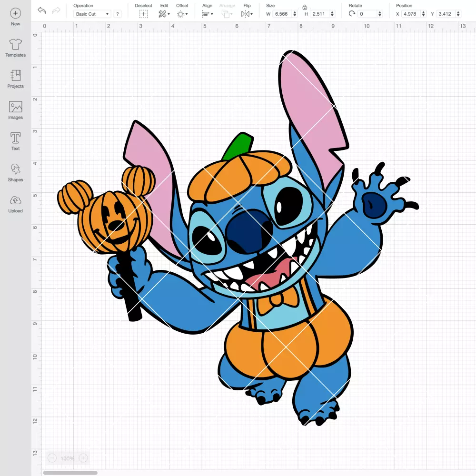Open the Edit tool menu
This screenshot has height=476, width=476.
click(164, 14)
